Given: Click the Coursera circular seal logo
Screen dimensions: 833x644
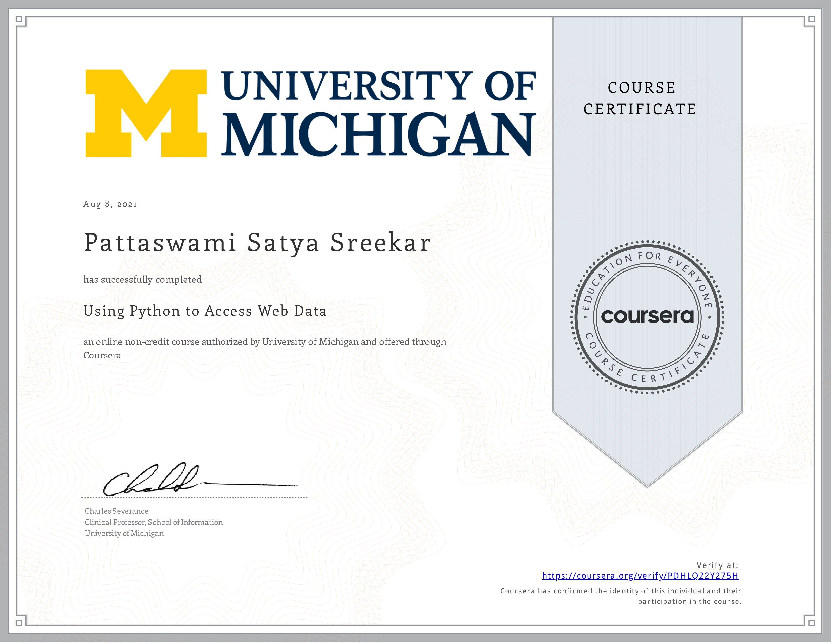Looking at the screenshot, I should click(647, 317).
